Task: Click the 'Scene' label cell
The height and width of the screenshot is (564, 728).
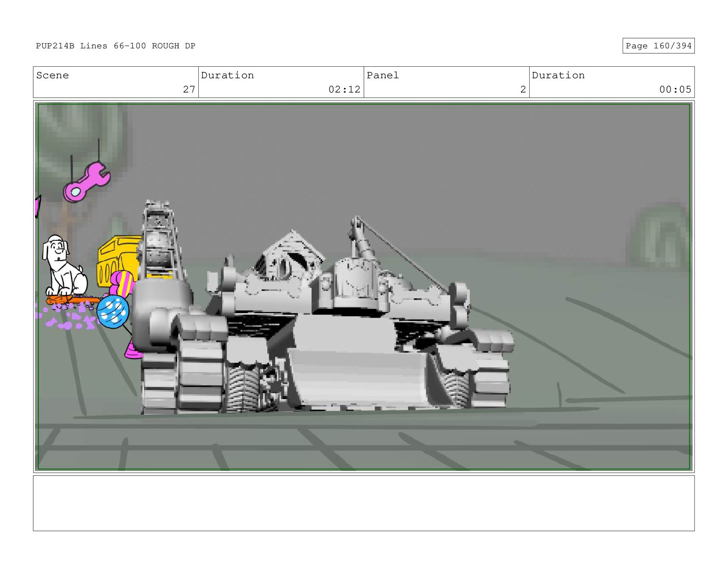Action: coord(116,82)
